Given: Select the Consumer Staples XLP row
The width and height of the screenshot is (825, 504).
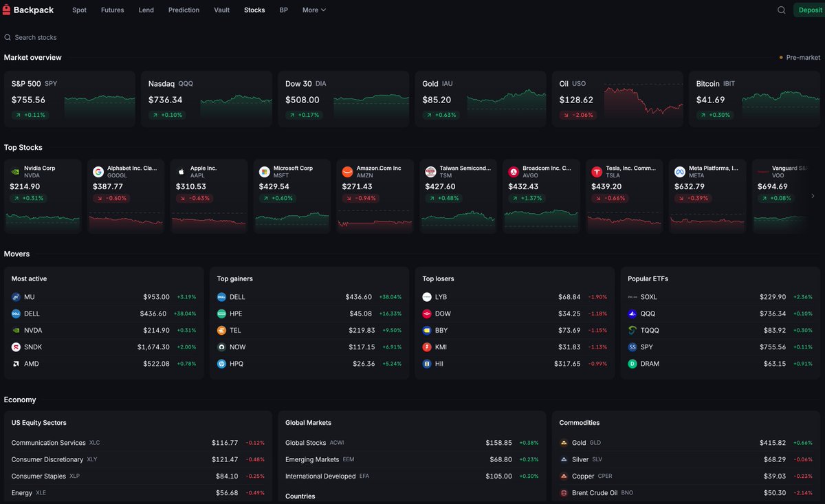Looking at the screenshot, I should pos(138,476).
